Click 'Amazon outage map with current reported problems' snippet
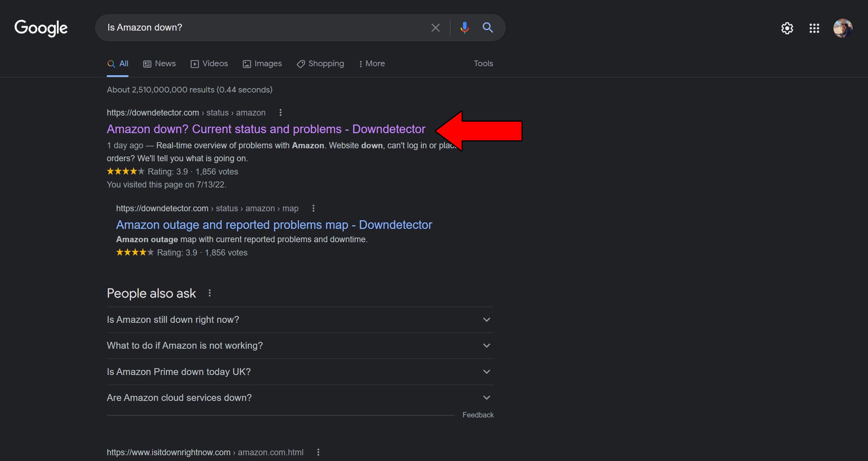Image resolution: width=868 pixels, height=461 pixels. 242,239
